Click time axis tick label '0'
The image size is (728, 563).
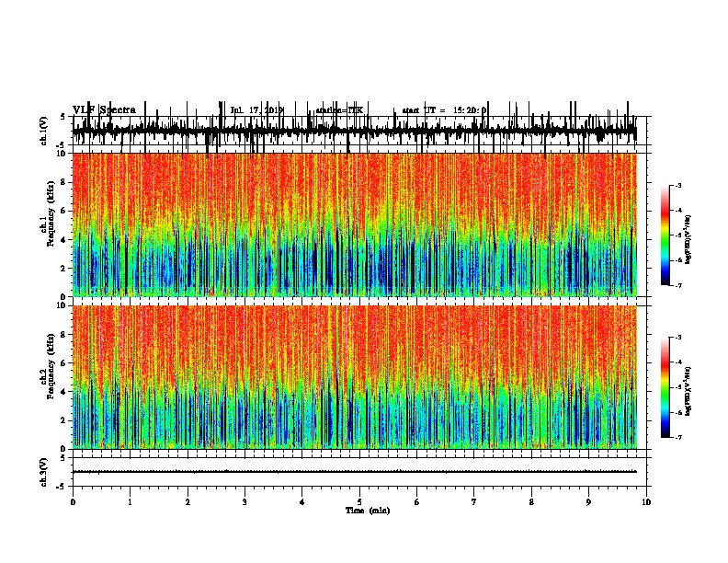[x=73, y=502]
